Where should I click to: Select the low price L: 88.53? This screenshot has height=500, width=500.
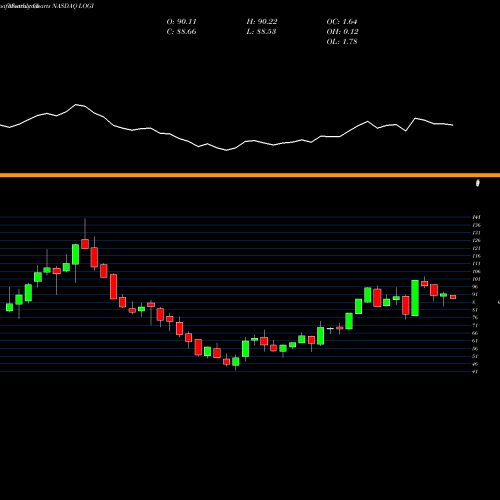tap(261, 32)
